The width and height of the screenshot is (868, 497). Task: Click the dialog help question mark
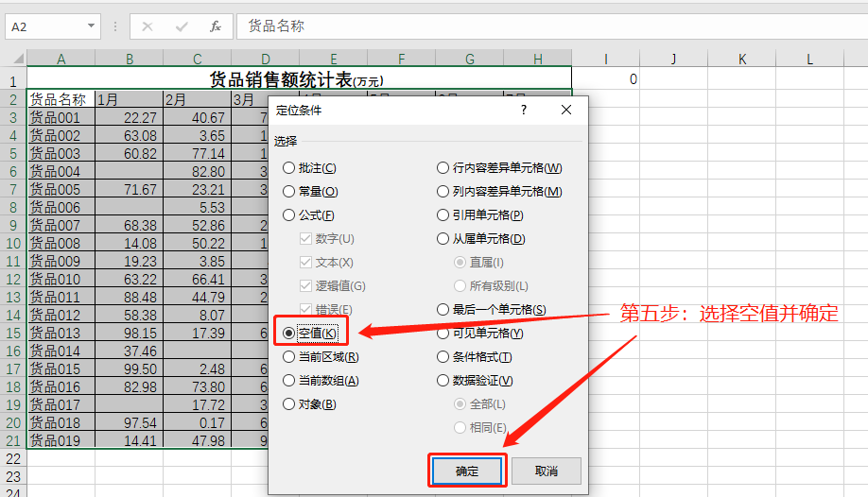[524, 110]
